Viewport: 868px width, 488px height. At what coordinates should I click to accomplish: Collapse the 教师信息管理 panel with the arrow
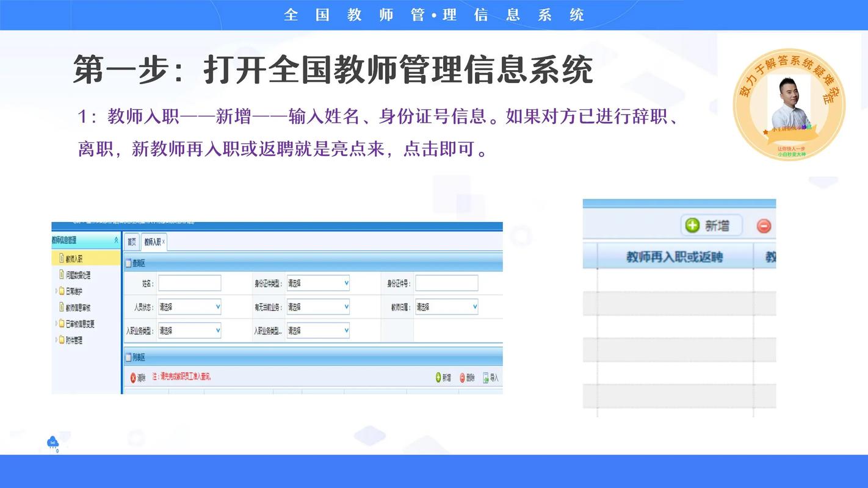pos(116,240)
